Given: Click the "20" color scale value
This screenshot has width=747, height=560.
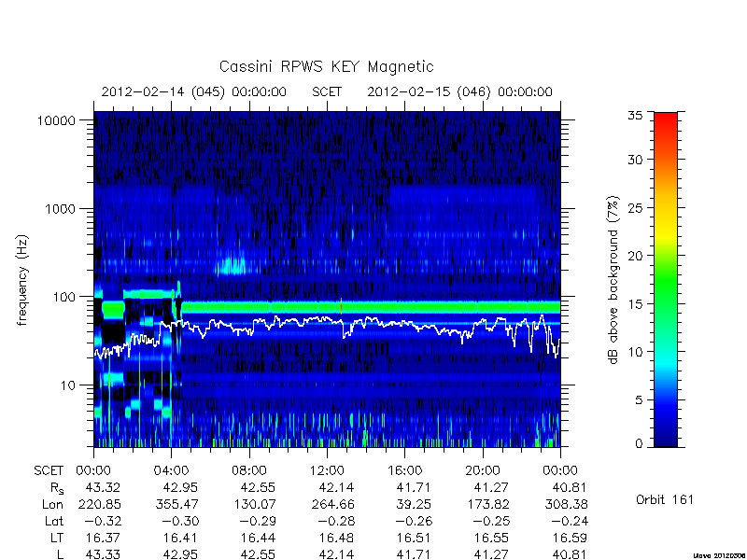Looking at the screenshot, I should [x=635, y=256].
